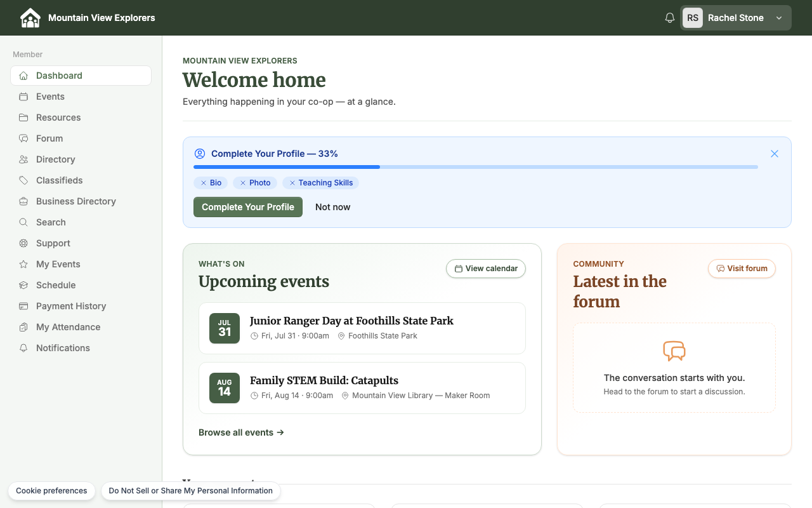Click the sidebar Notifications bell icon

point(23,348)
